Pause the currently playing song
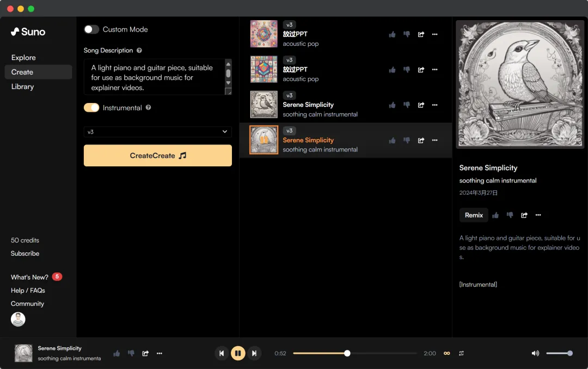 click(x=238, y=353)
